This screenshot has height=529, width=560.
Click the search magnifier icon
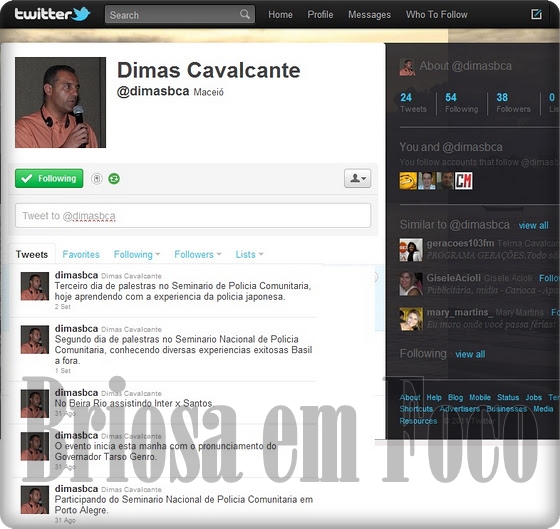pos(245,14)
